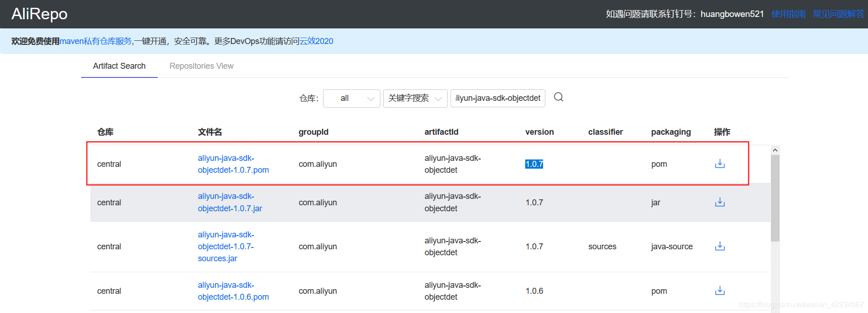
Task: Open aliyun-java-sdk-objectdet-1.0.7-sources.jar link
Action: click(226, 247)
